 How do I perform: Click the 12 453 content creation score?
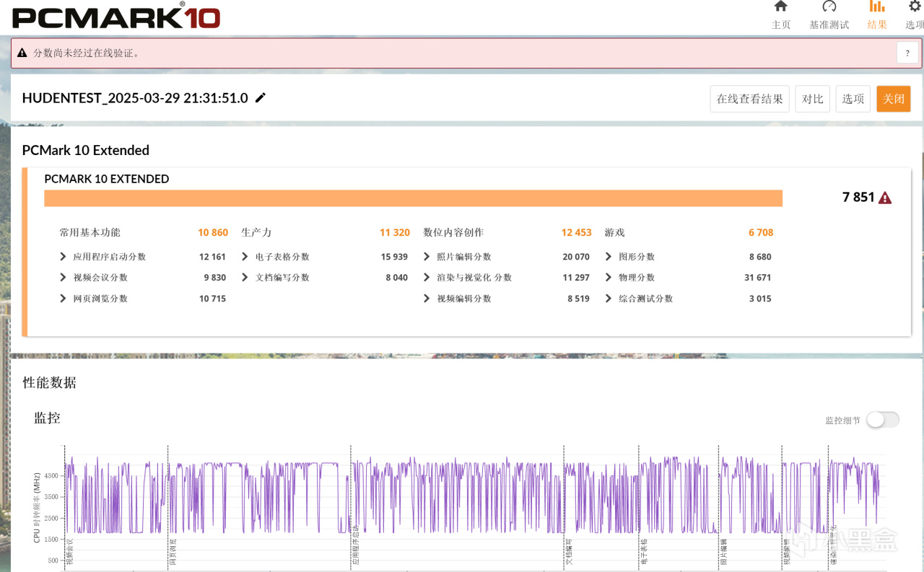[x=577, y=232]
